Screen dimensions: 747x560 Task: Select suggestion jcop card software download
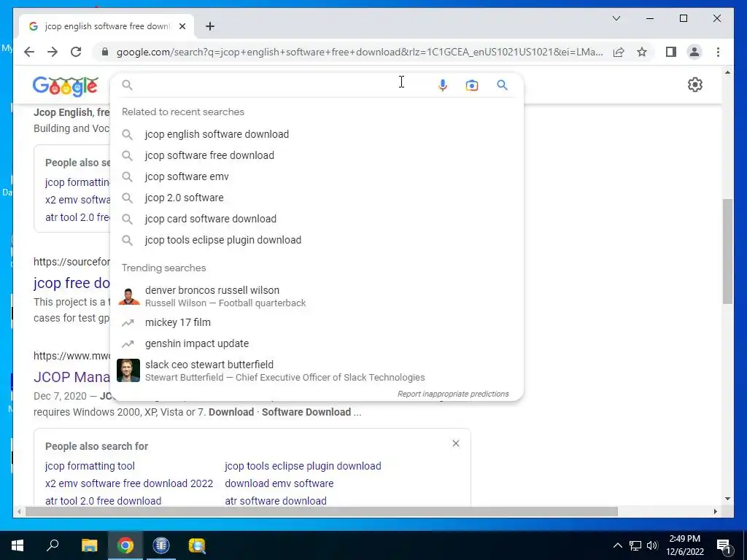tap(317, 219)
